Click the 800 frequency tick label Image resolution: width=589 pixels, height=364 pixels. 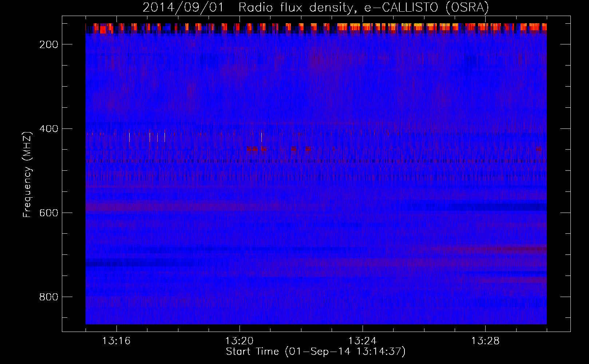tap(49, 297)
